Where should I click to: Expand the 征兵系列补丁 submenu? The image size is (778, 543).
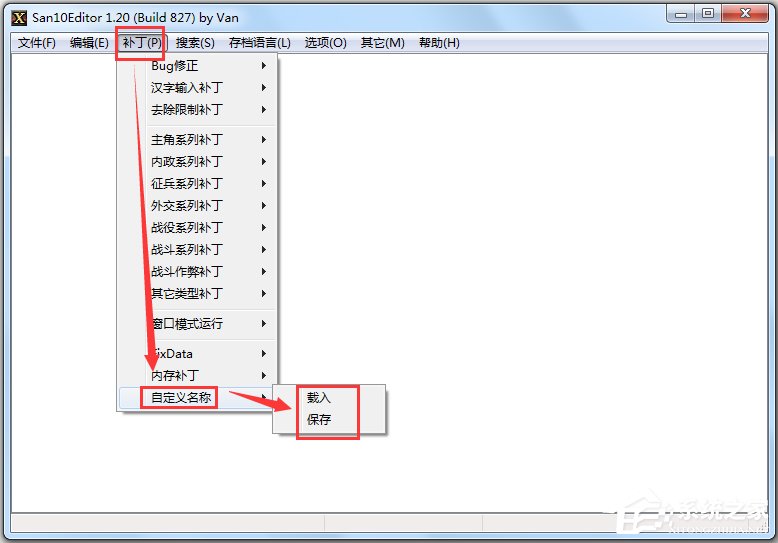coord(197,184)
